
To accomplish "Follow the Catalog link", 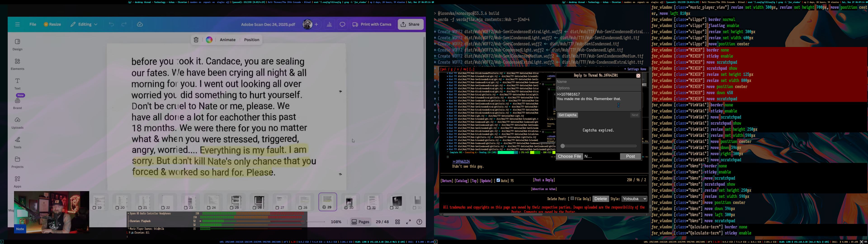I will tap(462, 181).
